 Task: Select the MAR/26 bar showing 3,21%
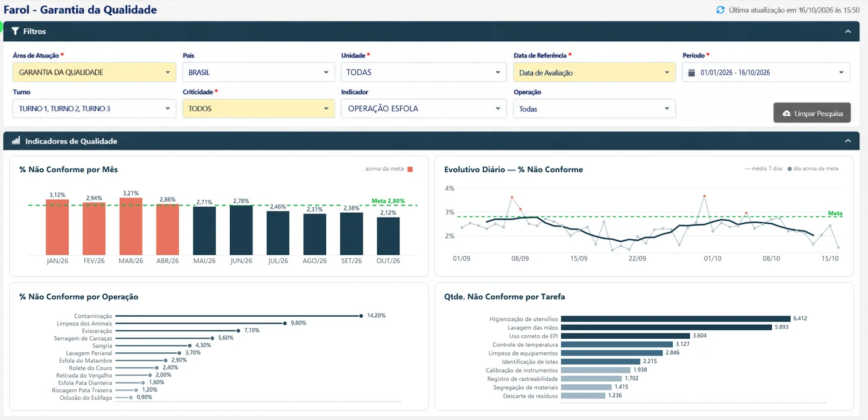coord(131,226)
